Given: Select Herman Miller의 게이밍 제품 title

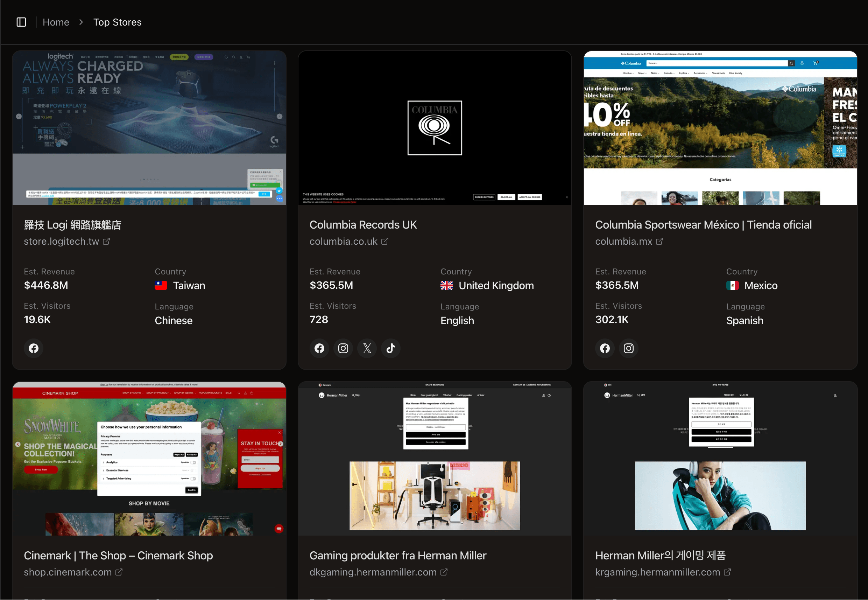Looking at the screenshot, I should pyautogui.click(x=660, y=556).
